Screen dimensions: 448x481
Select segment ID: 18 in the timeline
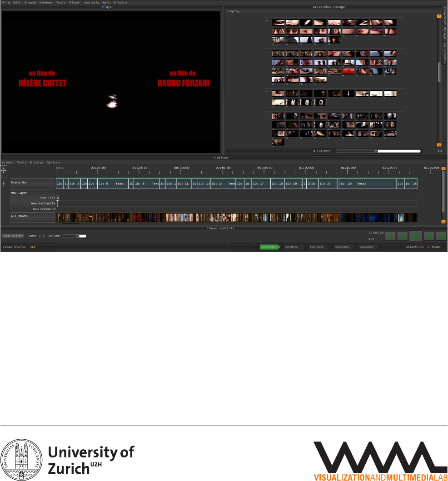point(278,184)
